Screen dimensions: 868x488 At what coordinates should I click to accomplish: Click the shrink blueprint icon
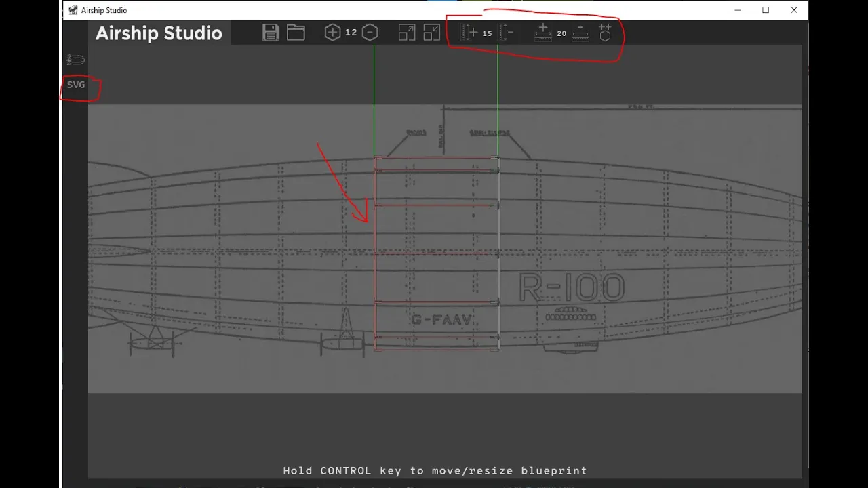click(431, 33)
